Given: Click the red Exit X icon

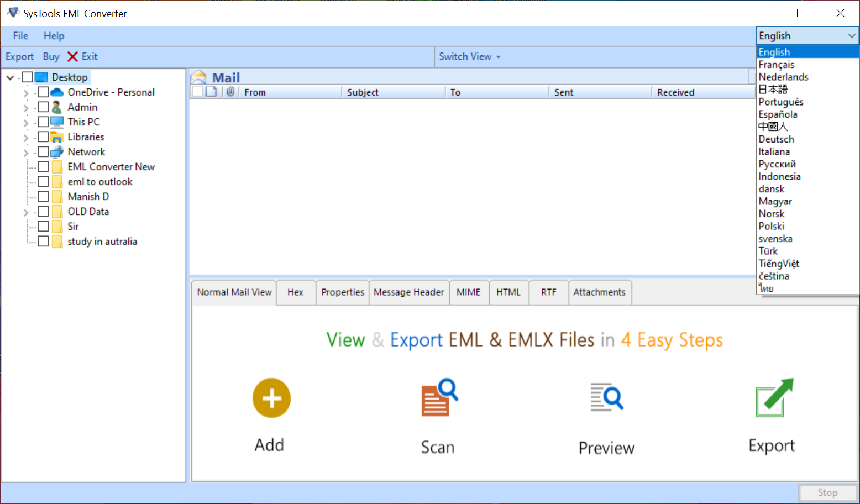Looking at the screenshot, I should coord(72,56).
